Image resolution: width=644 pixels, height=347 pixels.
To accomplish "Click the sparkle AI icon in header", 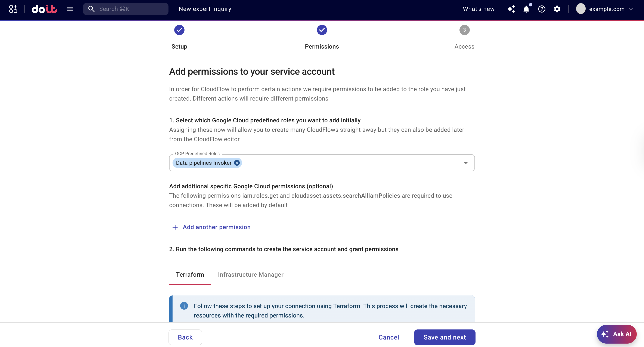I will point(511,9).
